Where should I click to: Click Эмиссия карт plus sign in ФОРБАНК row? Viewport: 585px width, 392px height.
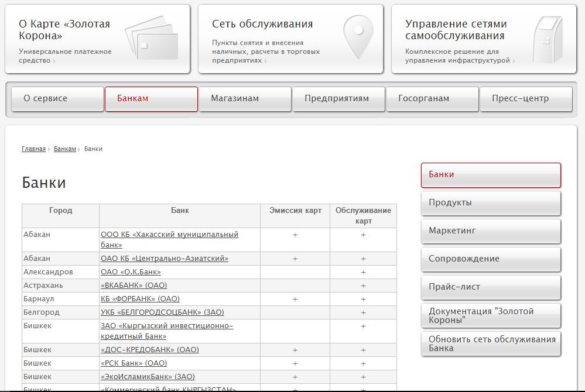coord(295,299)
